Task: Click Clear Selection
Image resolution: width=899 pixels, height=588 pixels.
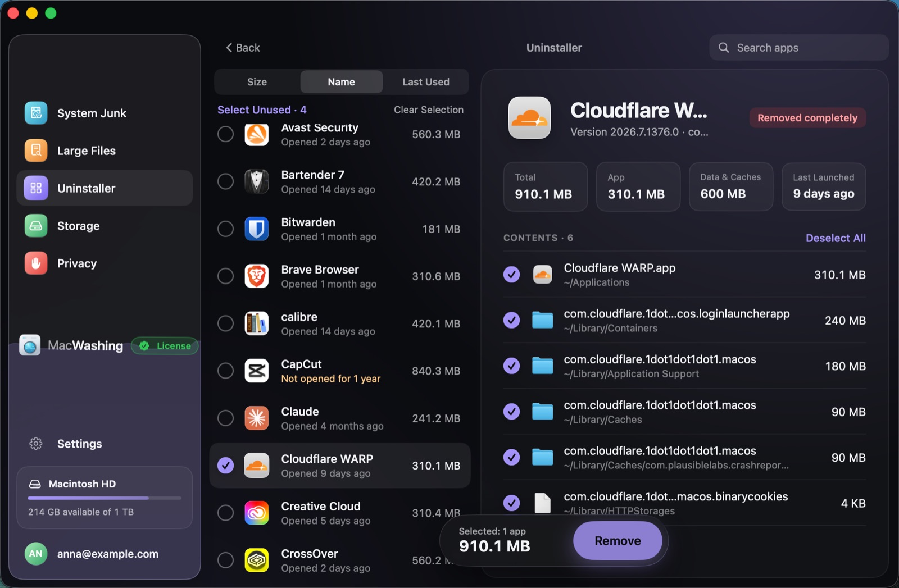Action: pos(429,110)
